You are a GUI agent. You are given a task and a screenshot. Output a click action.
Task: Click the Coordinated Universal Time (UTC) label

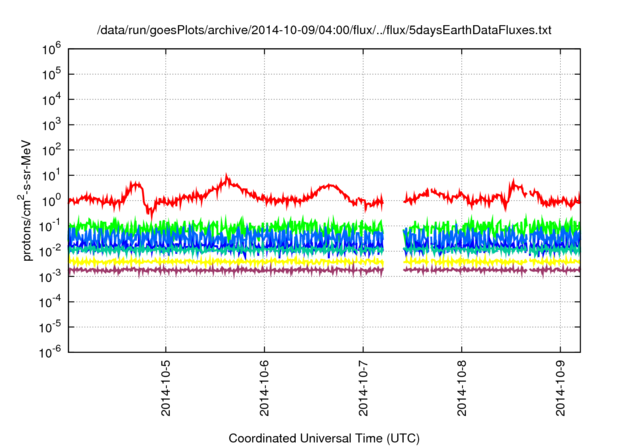tap(324, 439)
